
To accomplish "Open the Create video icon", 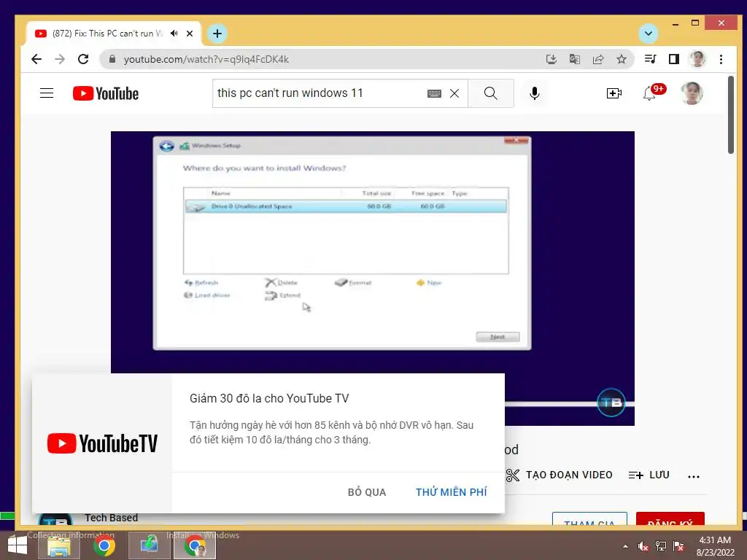I will pos(614,93).
